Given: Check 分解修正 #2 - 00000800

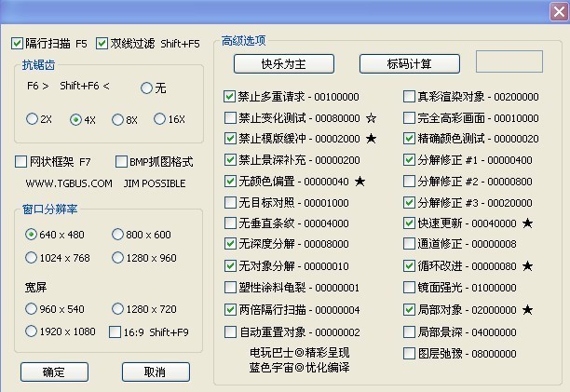Looking at the screenshot, I should pyautogui.click(x=409, y=181).
